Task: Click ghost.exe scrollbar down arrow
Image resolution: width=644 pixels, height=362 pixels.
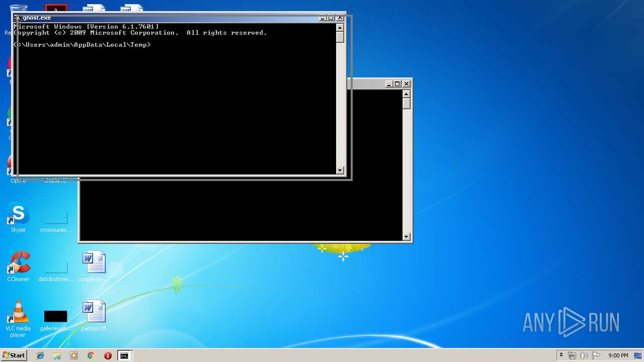Action: coord(340,170)
